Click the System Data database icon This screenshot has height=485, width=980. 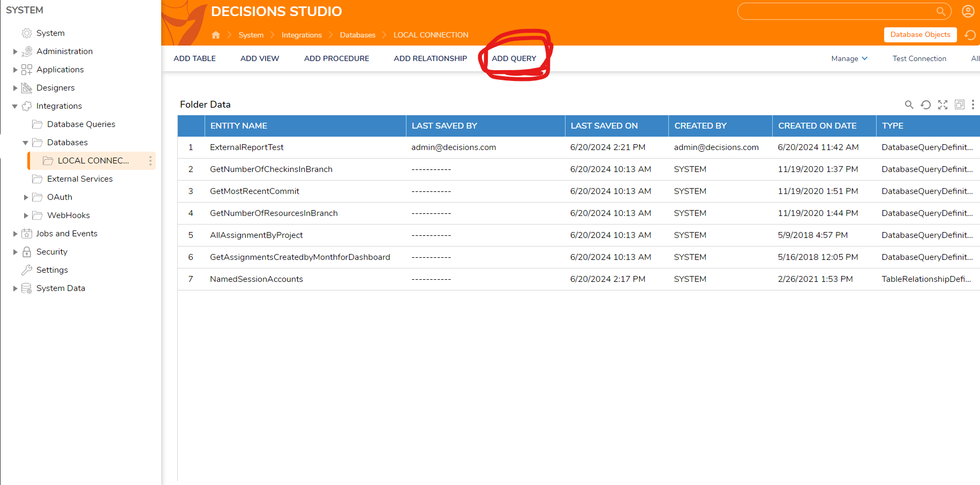(27, 288)
